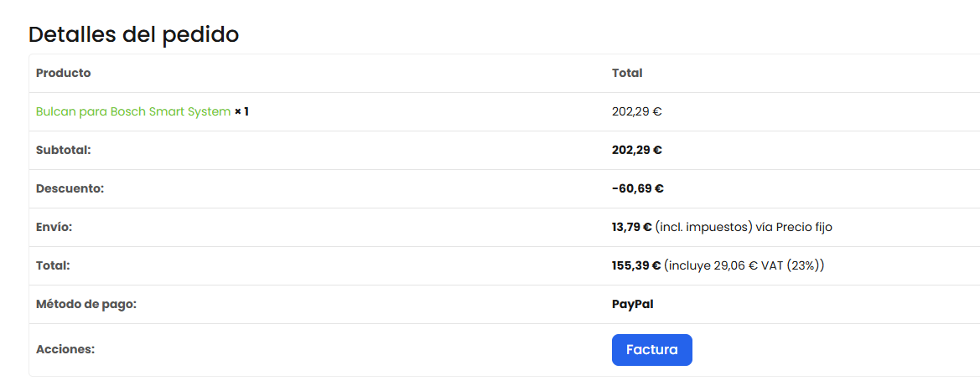Click the Acciones label
This screenshot has width=980, height=391.
65,349
